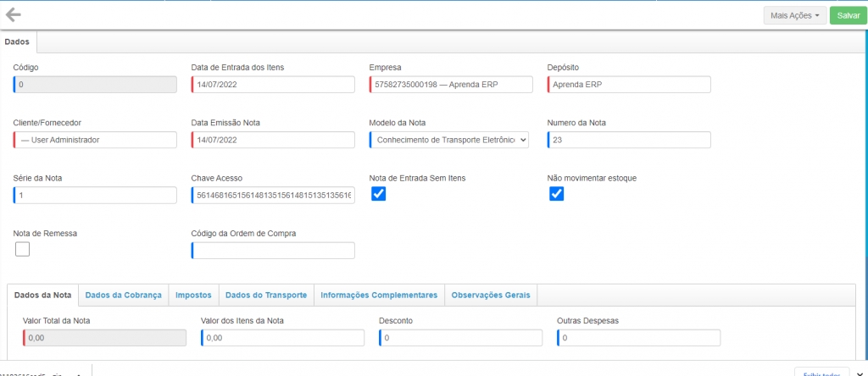Select the Observações Gerais tab
Image resolution: width=868 pixels, height=376 pixels.
491,295
